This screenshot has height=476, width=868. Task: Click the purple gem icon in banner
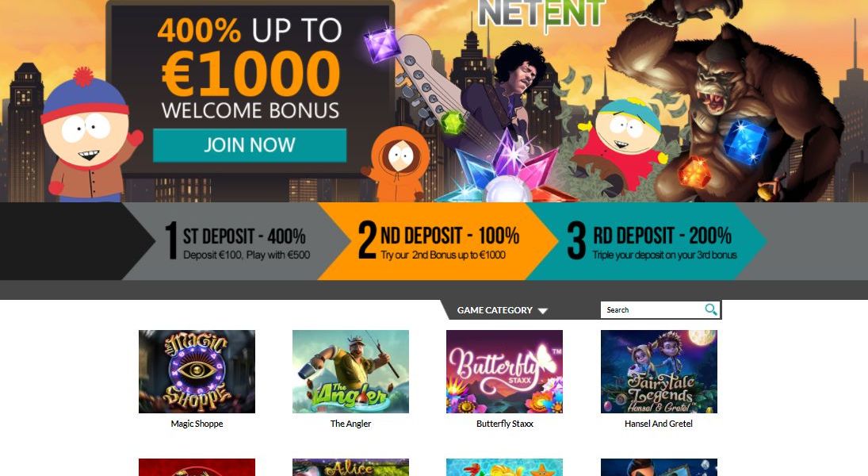pos(382,44)
